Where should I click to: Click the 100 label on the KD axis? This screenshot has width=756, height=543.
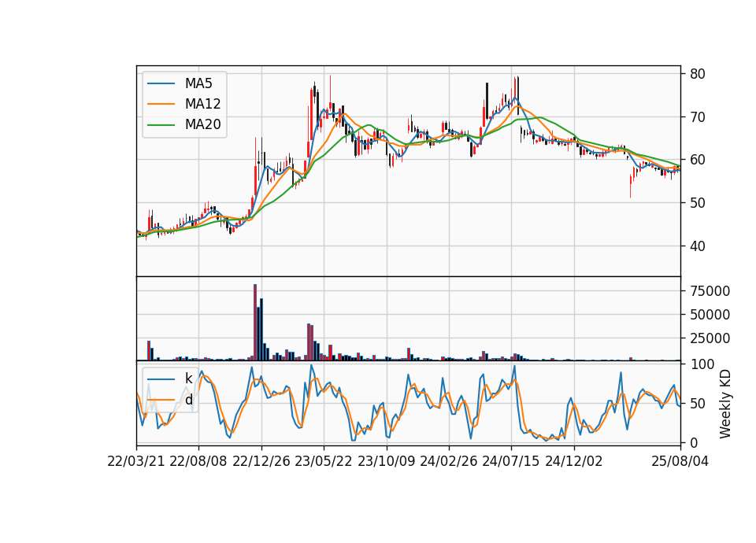tap(702, 364)
